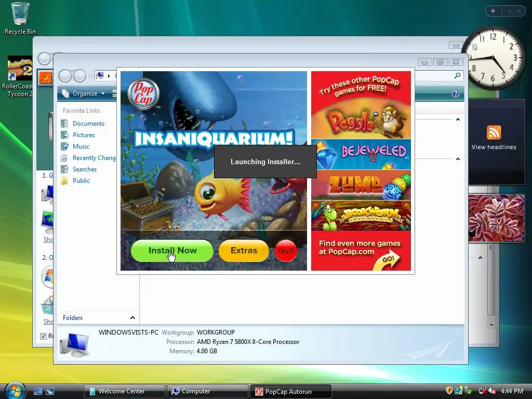Viewport: 532px width, 399px height.
Task: Collapse the lower section chevron in Welcome Center
Action: point(480,258)
